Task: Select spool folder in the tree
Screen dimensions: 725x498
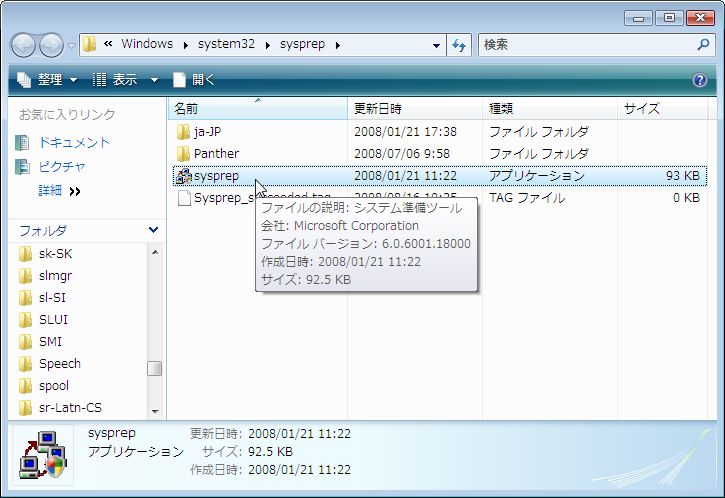Action: pyautogui.click(x=54, y=386)
